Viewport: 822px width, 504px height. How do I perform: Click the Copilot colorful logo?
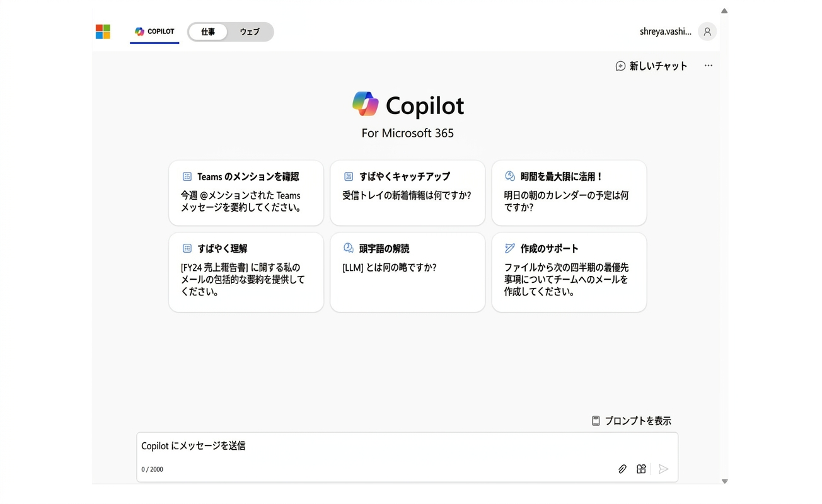pos(366,105)
